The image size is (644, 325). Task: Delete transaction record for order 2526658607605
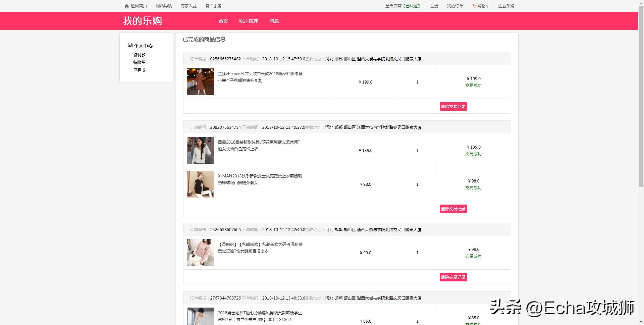pyautogui.click(x=453, y=277)
